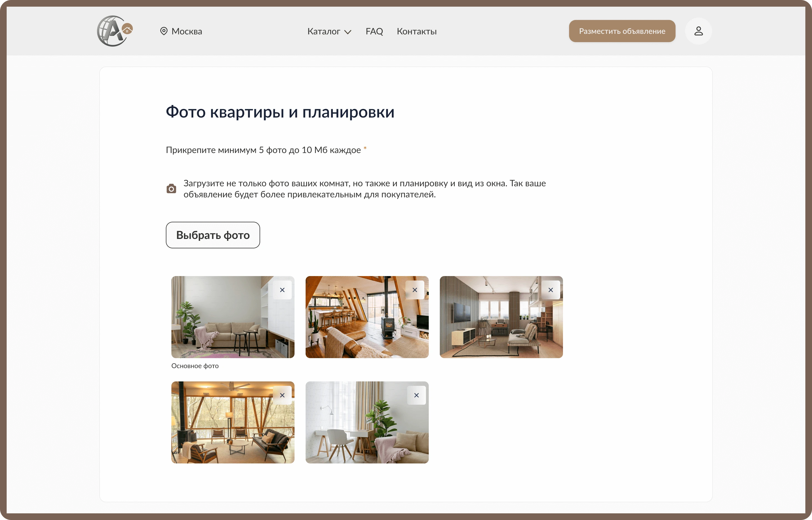Click the Разместить объявление button
The image size is (812, 520).
(622, 31)
